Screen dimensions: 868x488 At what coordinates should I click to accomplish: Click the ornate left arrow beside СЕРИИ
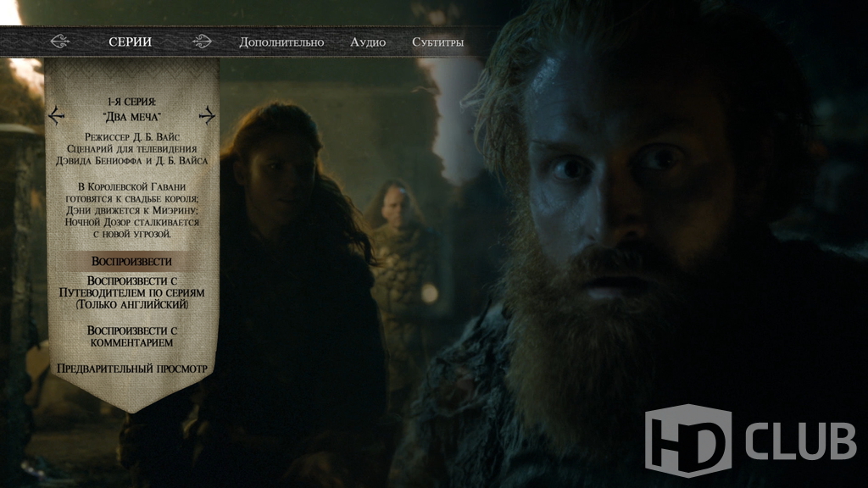[x=59, y=42]
